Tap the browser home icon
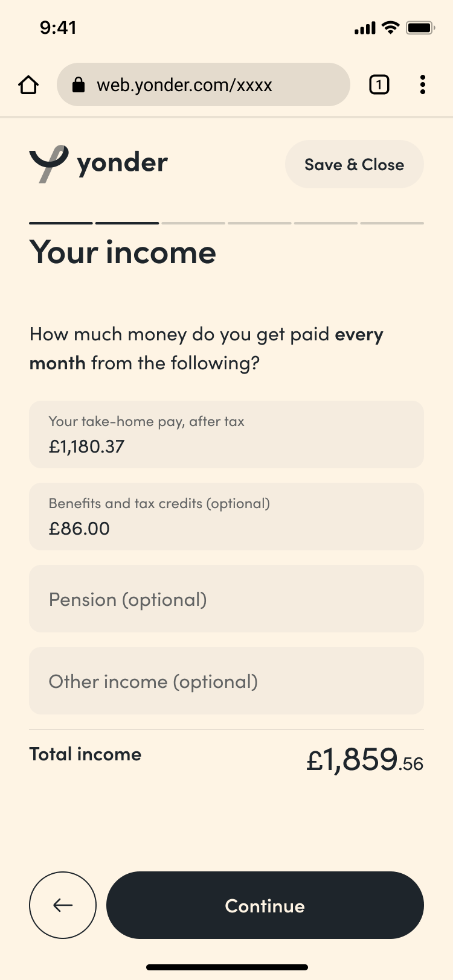 28,85
